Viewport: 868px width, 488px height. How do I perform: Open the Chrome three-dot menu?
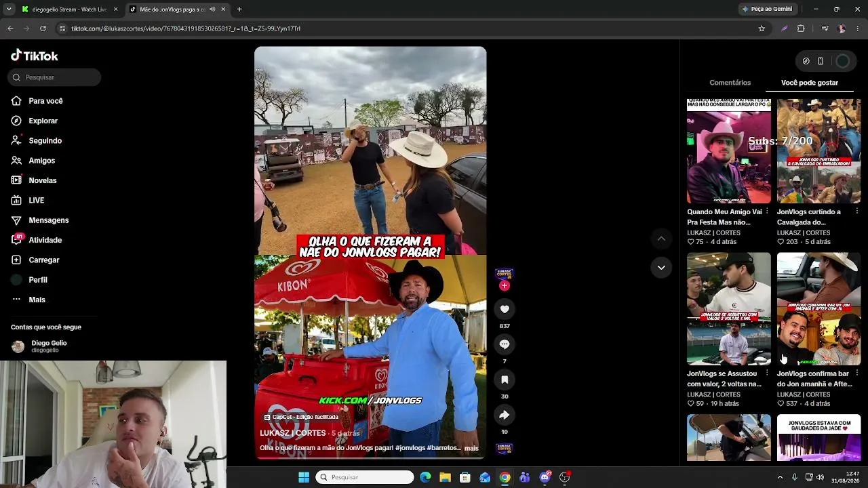click(859, 28)
